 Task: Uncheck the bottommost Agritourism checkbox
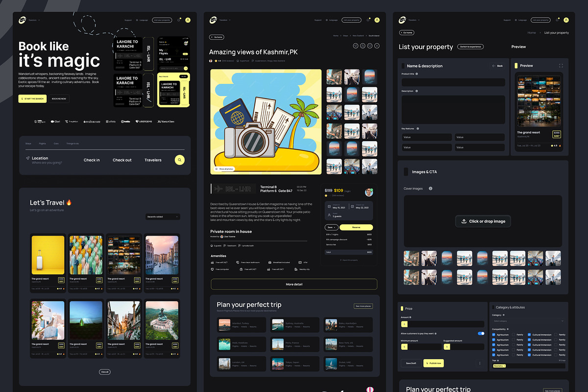coord(494,355)
